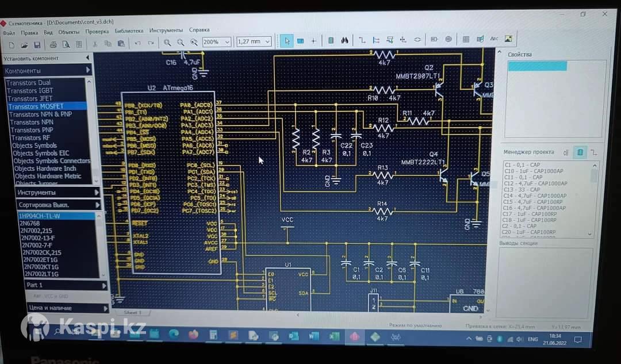
Task: Open the ENG language indicator
Action: pos(533,339)
